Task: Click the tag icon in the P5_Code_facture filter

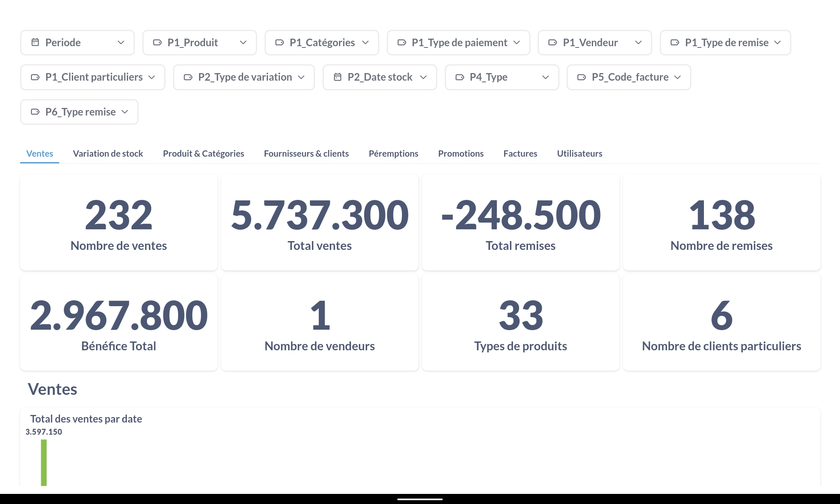Action: pos(582,77)
